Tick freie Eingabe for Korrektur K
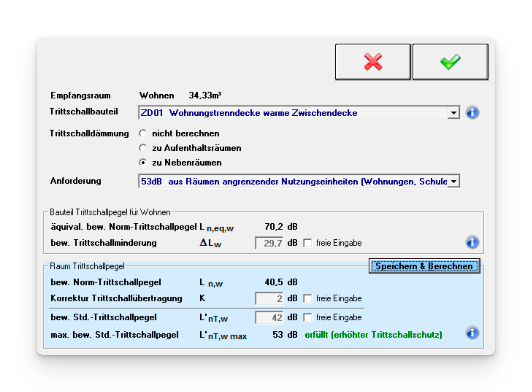Screen dimensions: 532x392 [x=307, y=298]
